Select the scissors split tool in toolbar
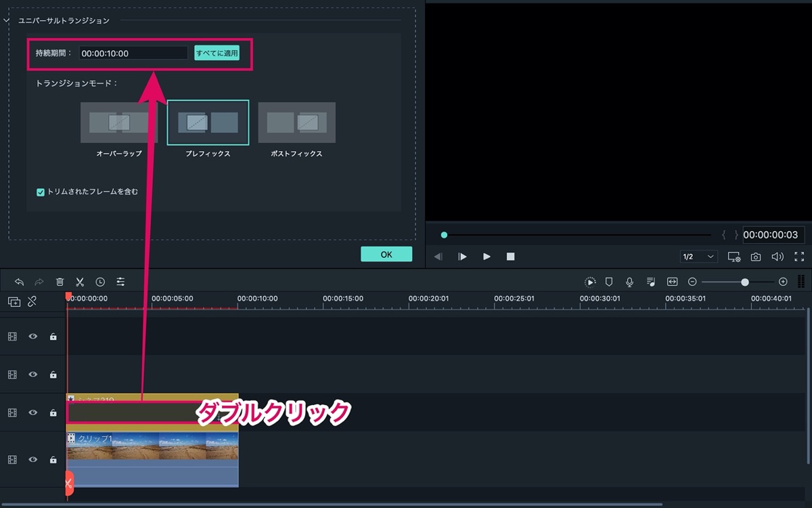Image resolution: width=812 pixels, height=508 pixels. point(80,282)
